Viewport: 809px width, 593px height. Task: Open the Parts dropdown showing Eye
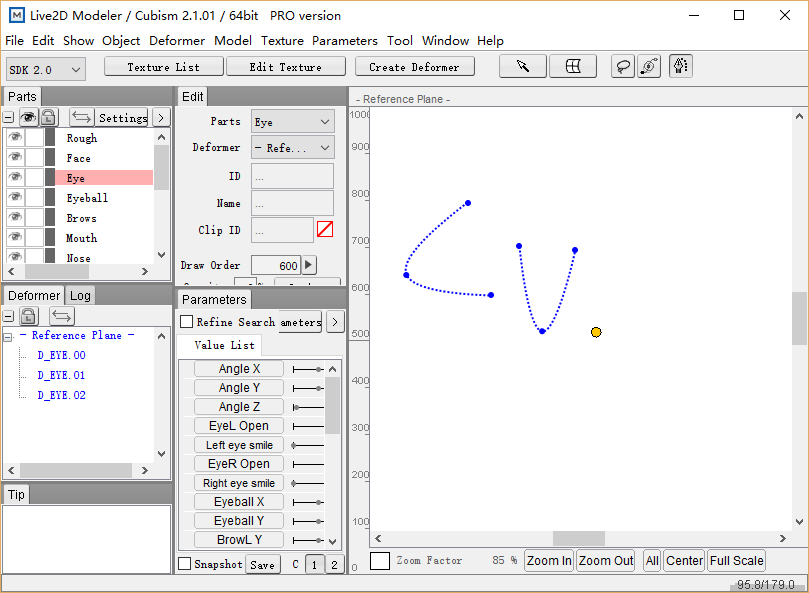point(292,122)
